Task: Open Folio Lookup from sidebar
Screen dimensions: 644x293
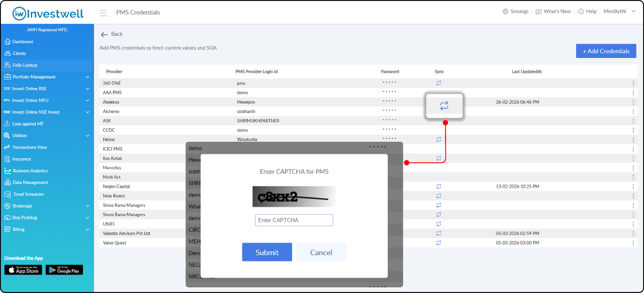Action: 47,65
